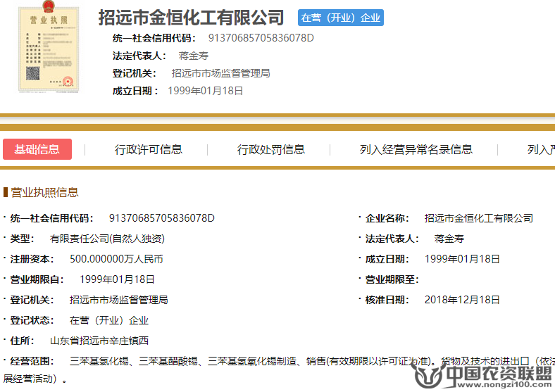Screen dimensions: 555x392
Task: Select the 基础信息 tab
Action: click(x=37, y=149)
